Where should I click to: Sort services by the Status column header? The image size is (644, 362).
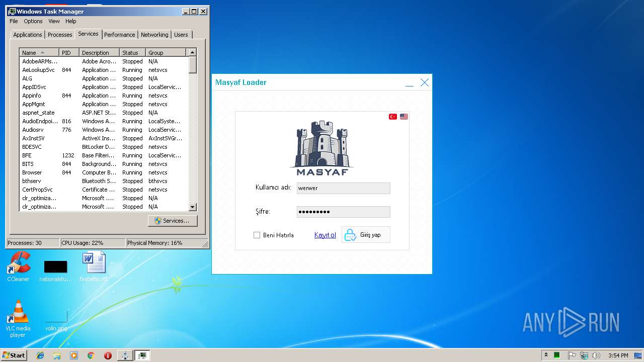click(x=132, y=53)
